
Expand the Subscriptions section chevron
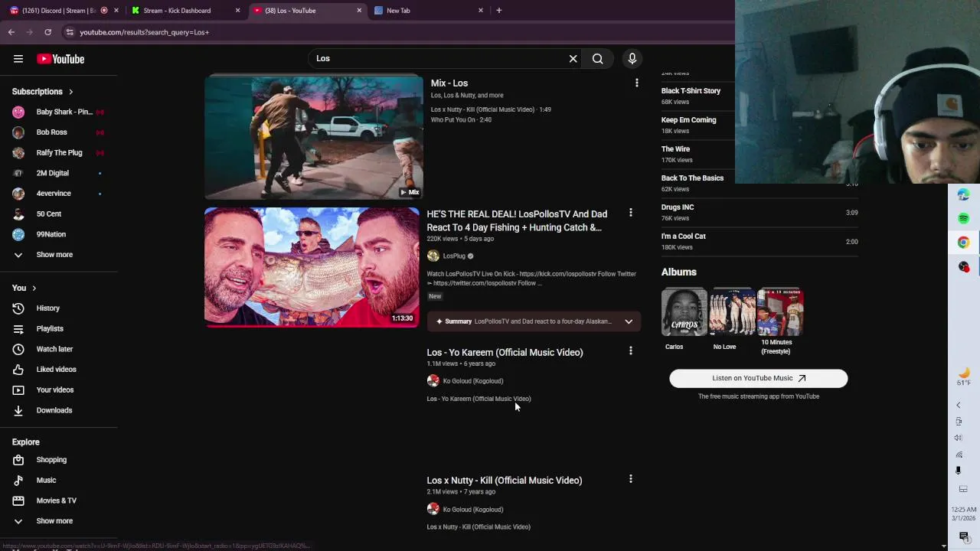coord(70,92)
